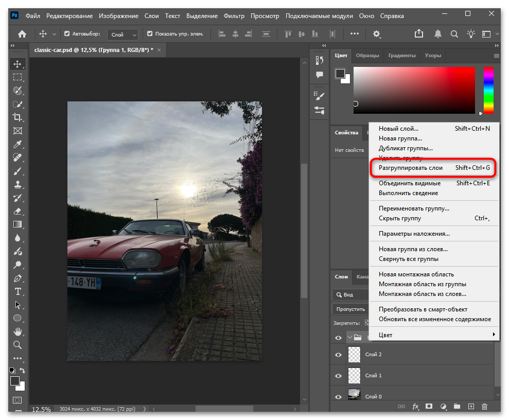Collapse the group folder arrow in Layers

click(x=350, y=338)
